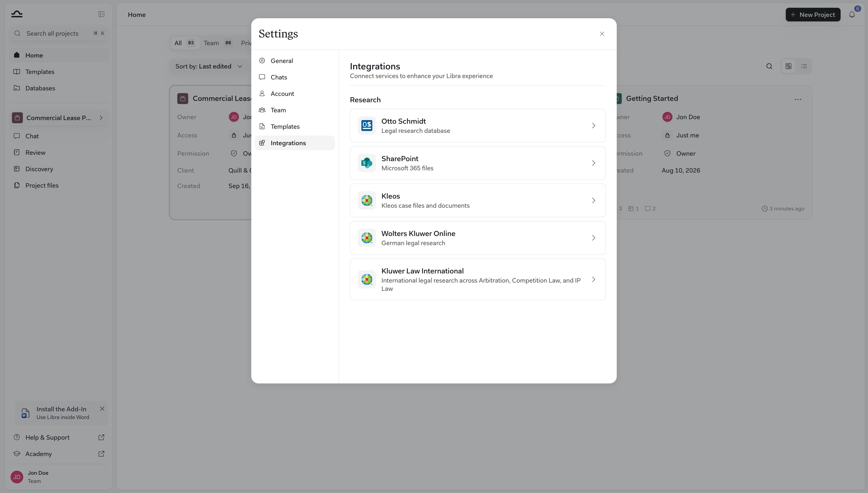This screenshot has width=868, height=493.
Task: Open Academy external link
Action: (59, 454)
